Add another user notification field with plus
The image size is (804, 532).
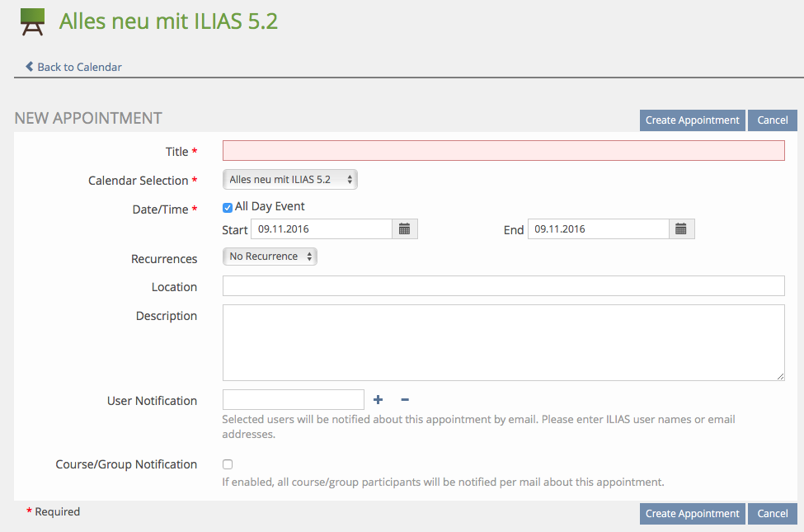(378, 400)
